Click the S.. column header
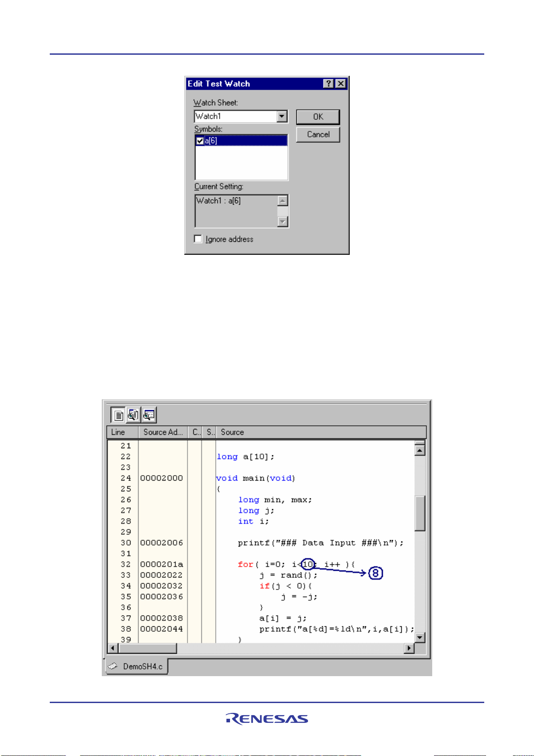This screenshot has height=756, width=534. point(209,433)
